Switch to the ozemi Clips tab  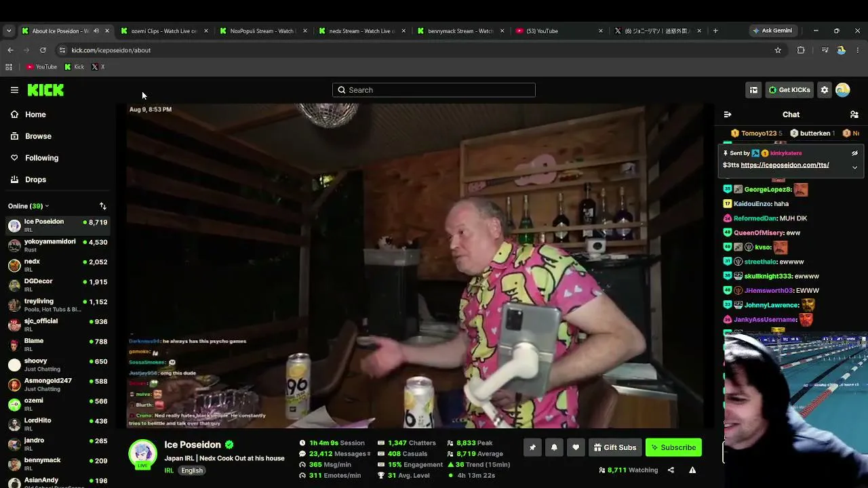(x=164, y=30)
